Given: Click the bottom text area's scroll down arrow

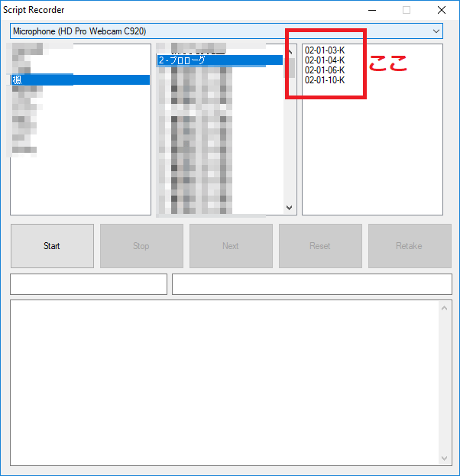Looking at the screenshot, I should [x=445, y=458].
